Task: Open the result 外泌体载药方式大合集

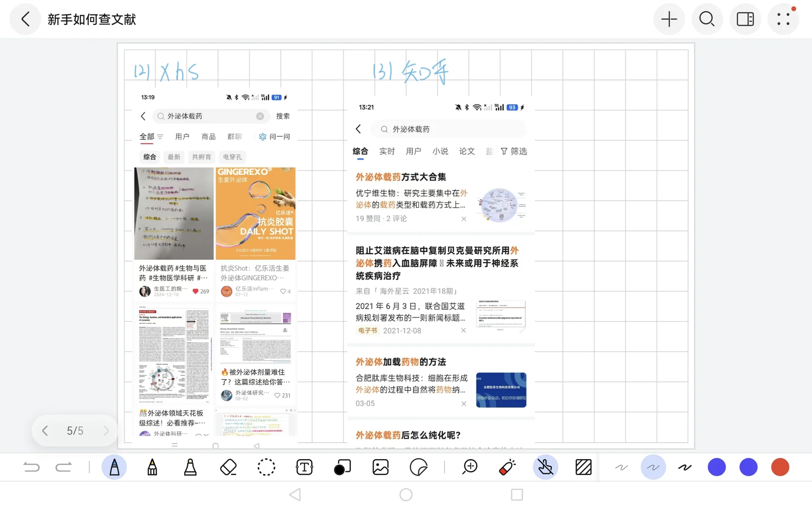Action: click(x=401, y=177)
